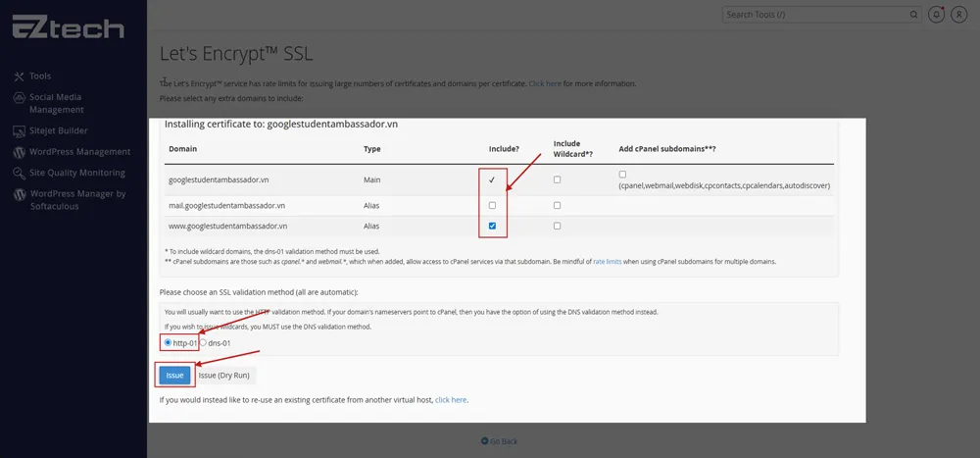Open the rate limits link
This screenshot has width=980, height=458.
(608, 262)
